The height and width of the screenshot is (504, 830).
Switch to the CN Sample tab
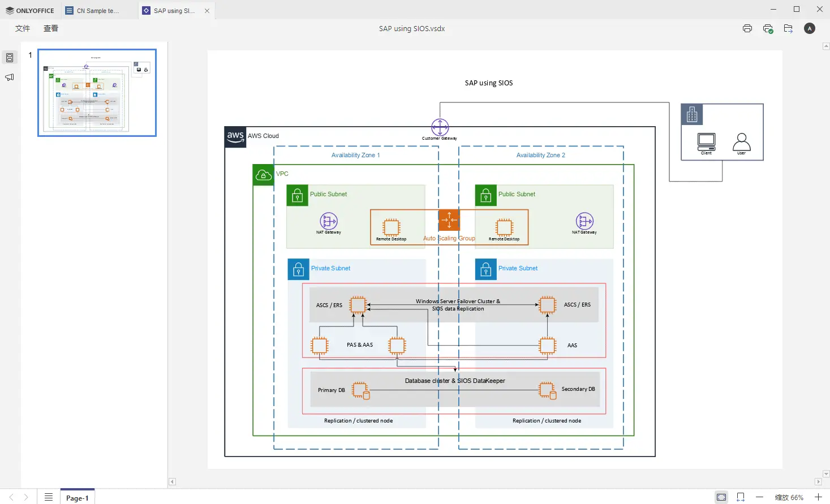click(x=98, y=10)
